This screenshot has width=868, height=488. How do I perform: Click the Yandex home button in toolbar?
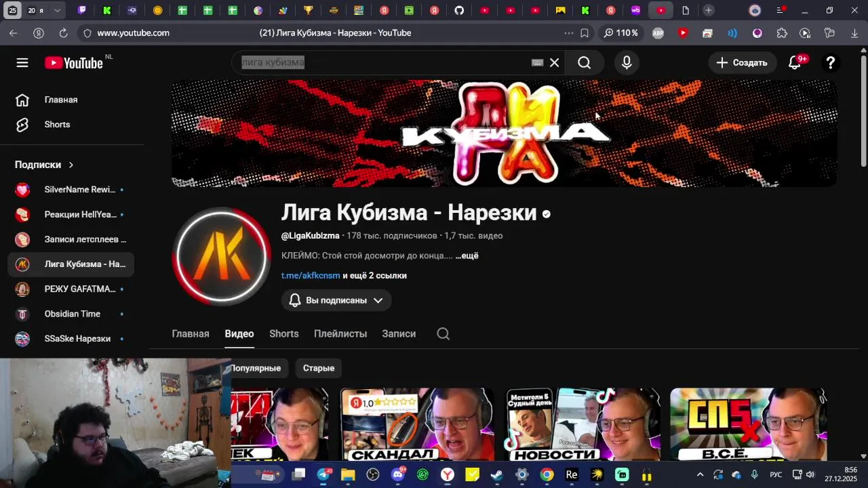pos(39,33)
